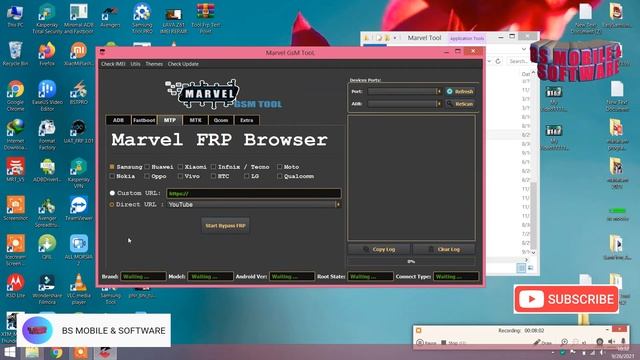Expand the ADB device dropdown
The image size is (640, 360).
(439, 104)
